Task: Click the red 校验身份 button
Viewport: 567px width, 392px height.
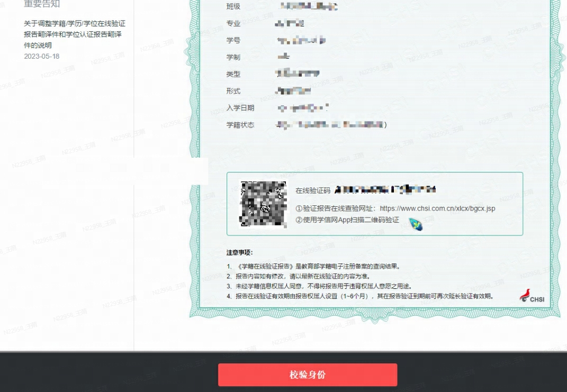Action: click(x=307, y=375)
